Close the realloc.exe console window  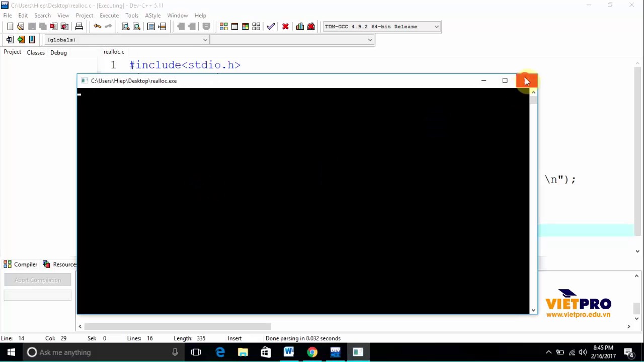tap(527, 80)
